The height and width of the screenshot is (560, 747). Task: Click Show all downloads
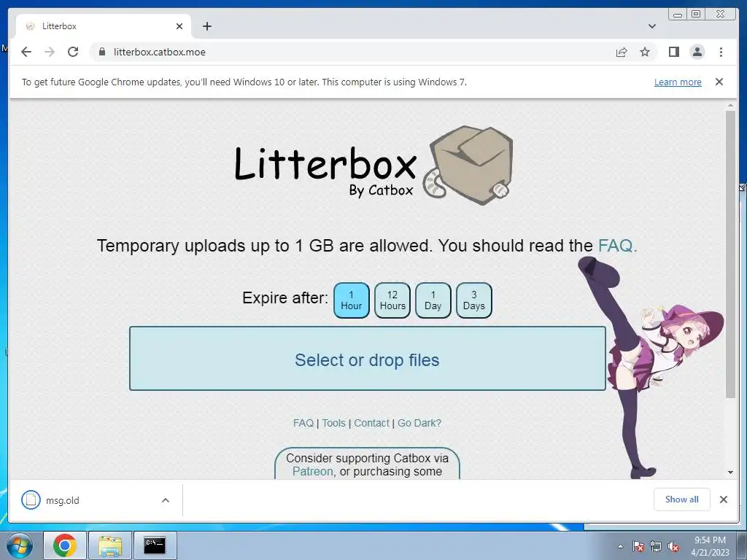point(682,499)
